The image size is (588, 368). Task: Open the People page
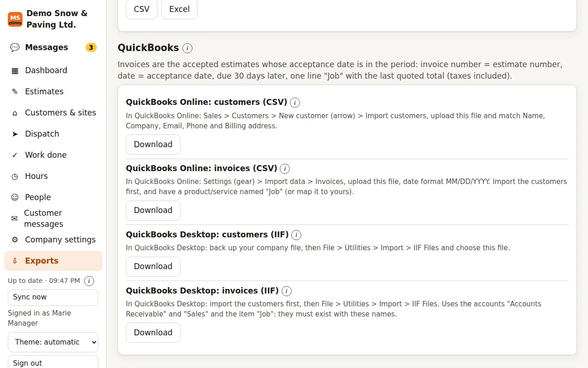[53, 197]
